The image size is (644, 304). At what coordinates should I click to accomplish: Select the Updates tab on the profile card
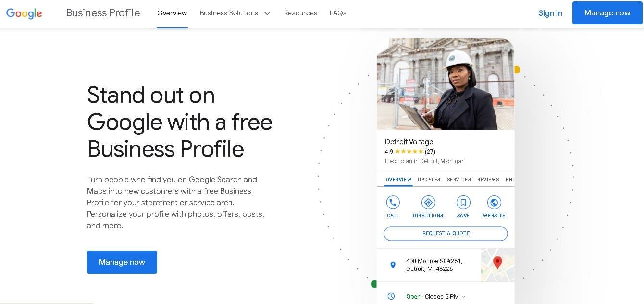click(x=428, y=179)
